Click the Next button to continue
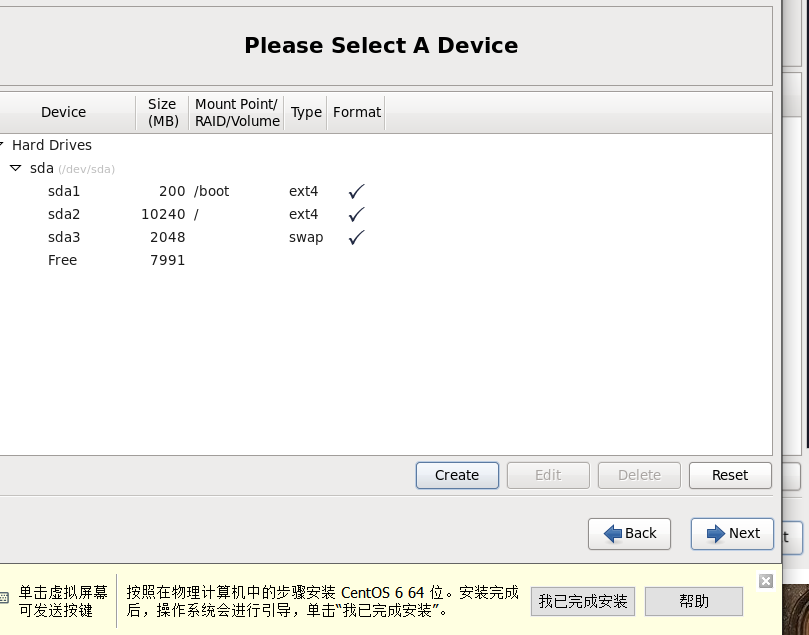This screenshot has width=809, height=635. [732, 534]
